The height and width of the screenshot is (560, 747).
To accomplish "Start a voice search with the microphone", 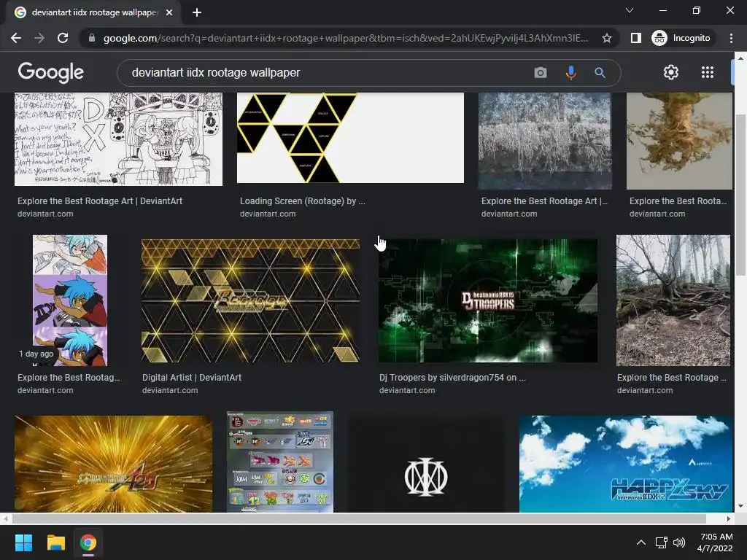I will 570,72.
